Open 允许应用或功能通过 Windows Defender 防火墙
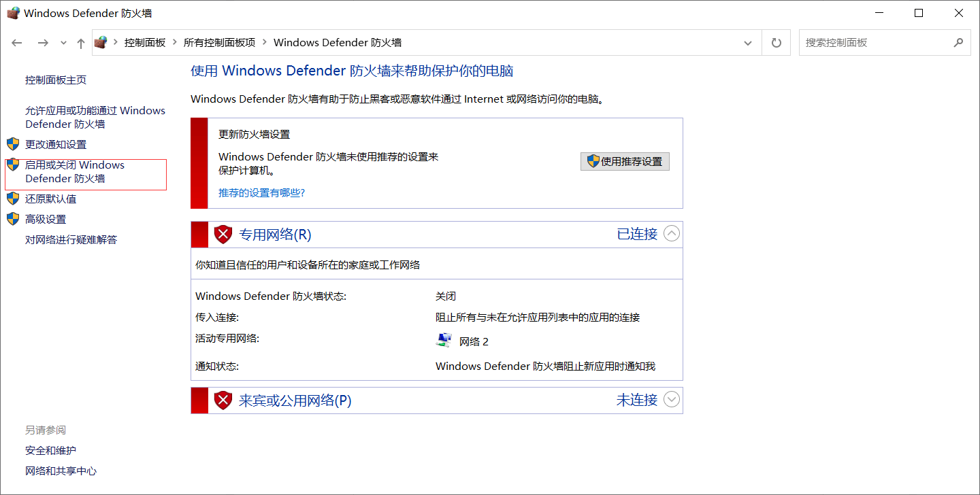Screen dimensions: 980x495 pos(95,117)
